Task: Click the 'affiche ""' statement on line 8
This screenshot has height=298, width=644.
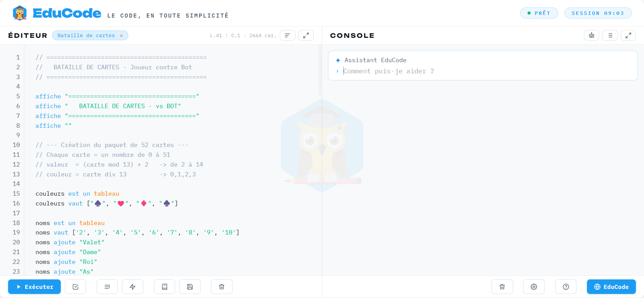Action: point(54,126)
